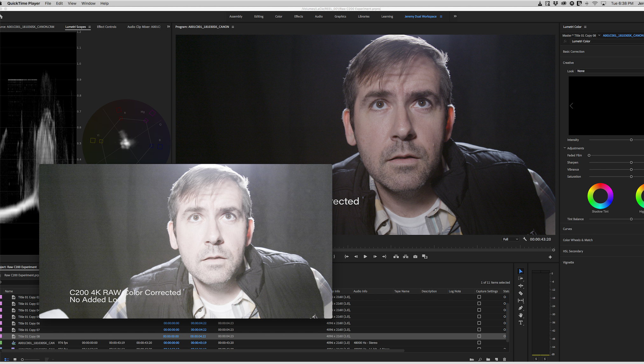Screen dimensions: 644x364
Task: Go to In point
Action: point(346,256)
